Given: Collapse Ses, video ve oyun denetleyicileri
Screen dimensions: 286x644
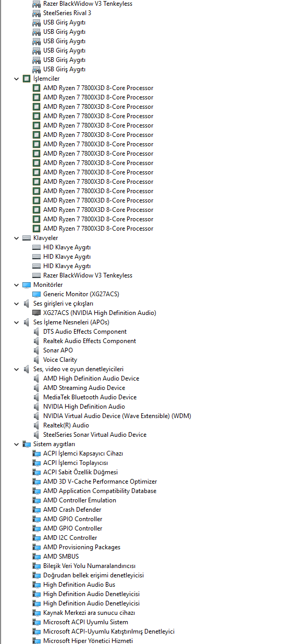Looking at the screenshot, I should (16, 369).
